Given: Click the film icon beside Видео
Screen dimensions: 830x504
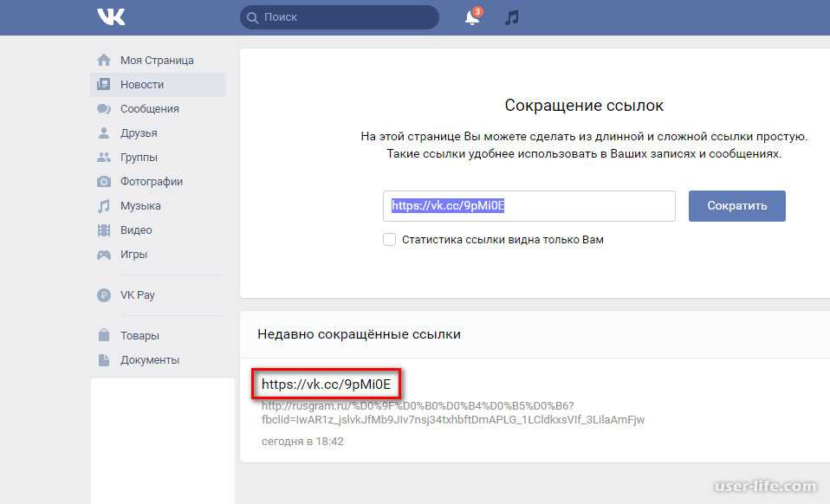Looking at the screenshot, I should (104, 230).
